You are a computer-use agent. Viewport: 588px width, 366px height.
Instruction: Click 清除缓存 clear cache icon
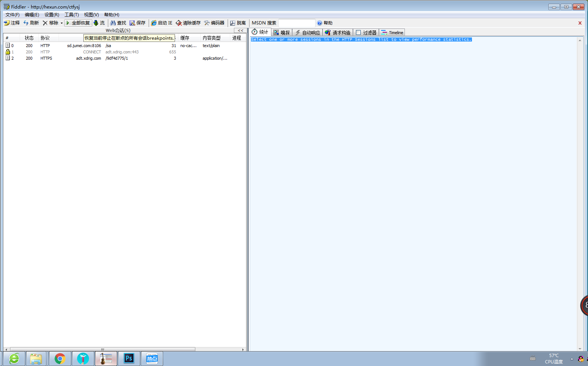[179, 23]
